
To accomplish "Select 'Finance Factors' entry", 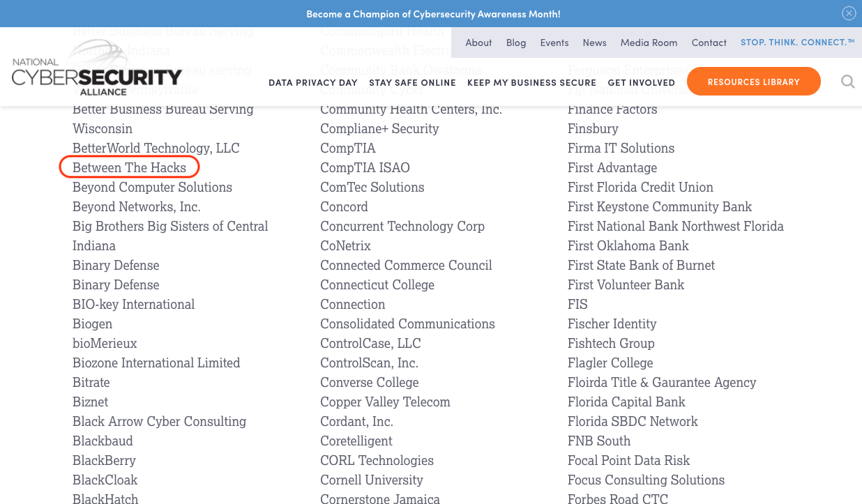I will [612, 109].
